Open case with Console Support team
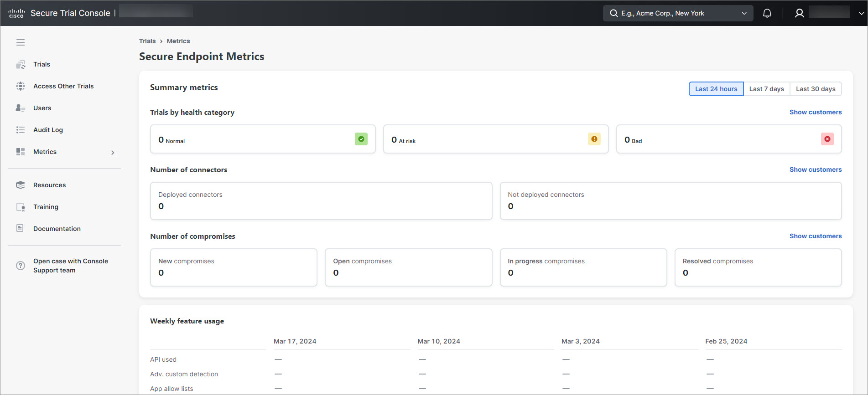 tap(70, 266)
